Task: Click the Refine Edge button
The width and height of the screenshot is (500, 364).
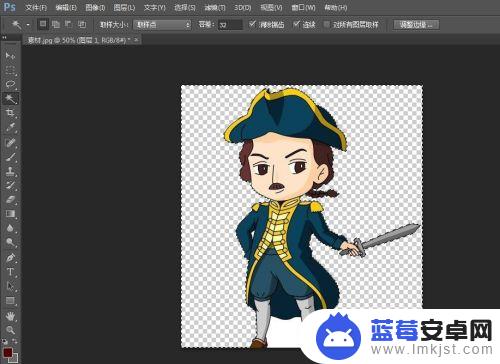Action: point(416,25)
